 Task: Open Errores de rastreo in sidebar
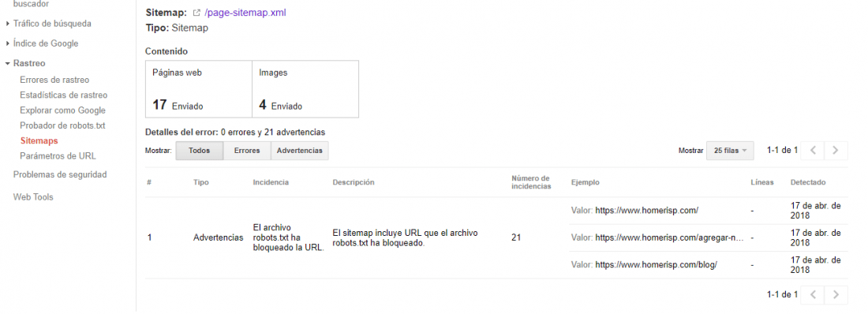coord(54,80)
